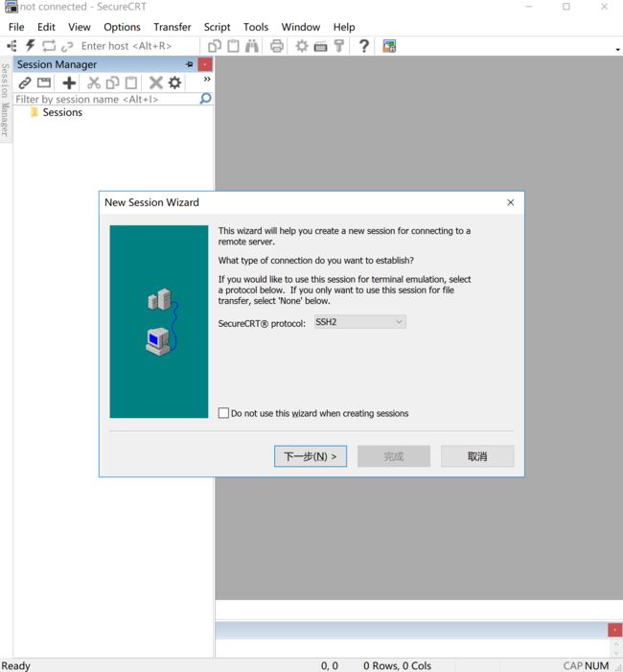This screenshot has width=623, height=672.
Task: Select the Sessions folder in tree
Action: point(62,112)
